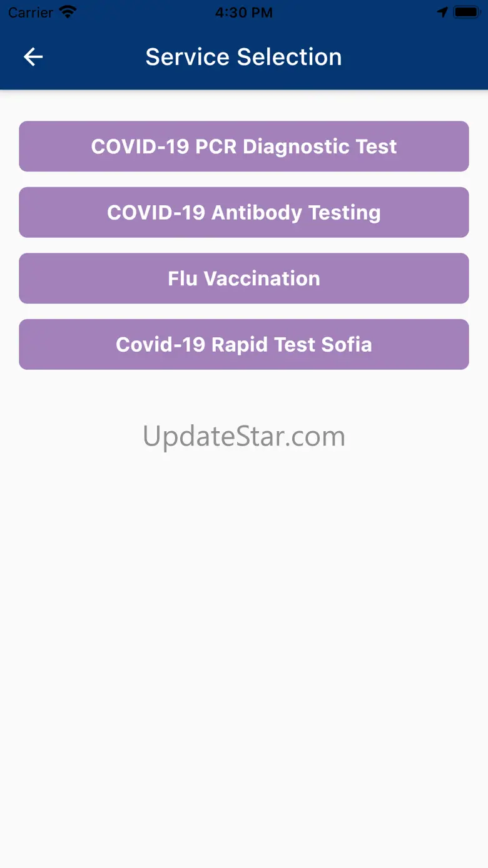Open the Antibody Testing option
Image resolution: width=488 pixels, height=868 pixels.
[x=244, y=212]
